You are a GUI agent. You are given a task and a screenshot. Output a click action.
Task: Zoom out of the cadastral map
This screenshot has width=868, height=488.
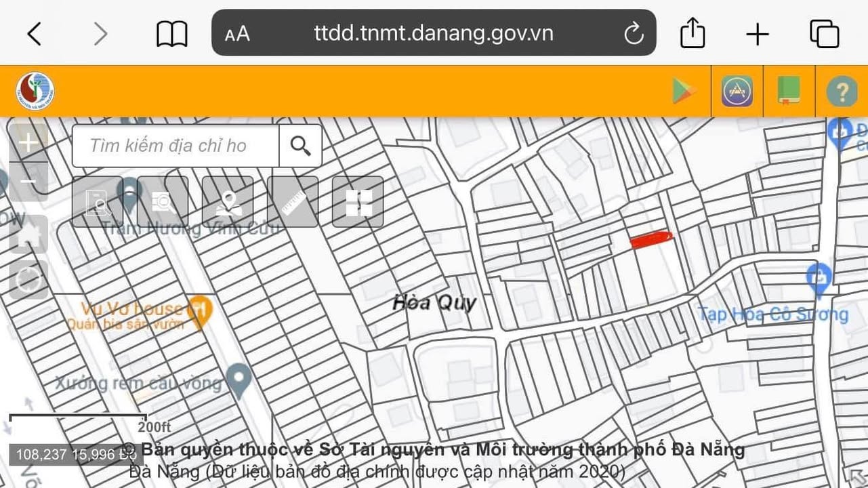28,182
